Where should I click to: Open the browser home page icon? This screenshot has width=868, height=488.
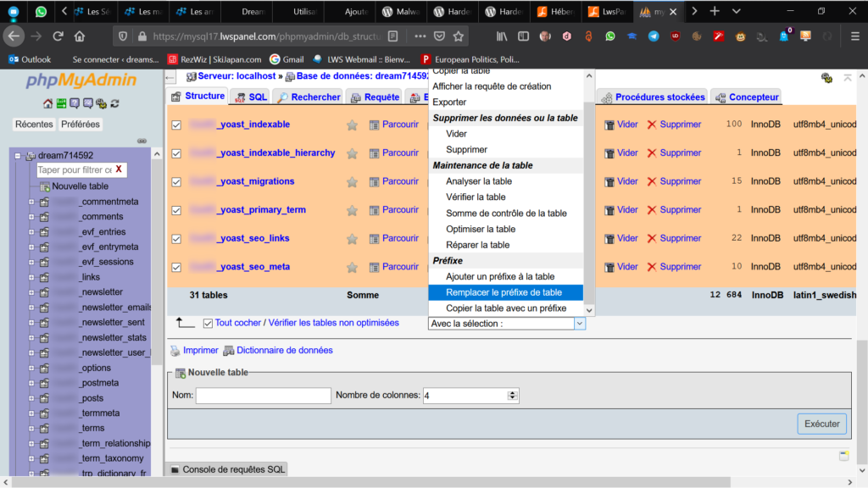point(80,36)
